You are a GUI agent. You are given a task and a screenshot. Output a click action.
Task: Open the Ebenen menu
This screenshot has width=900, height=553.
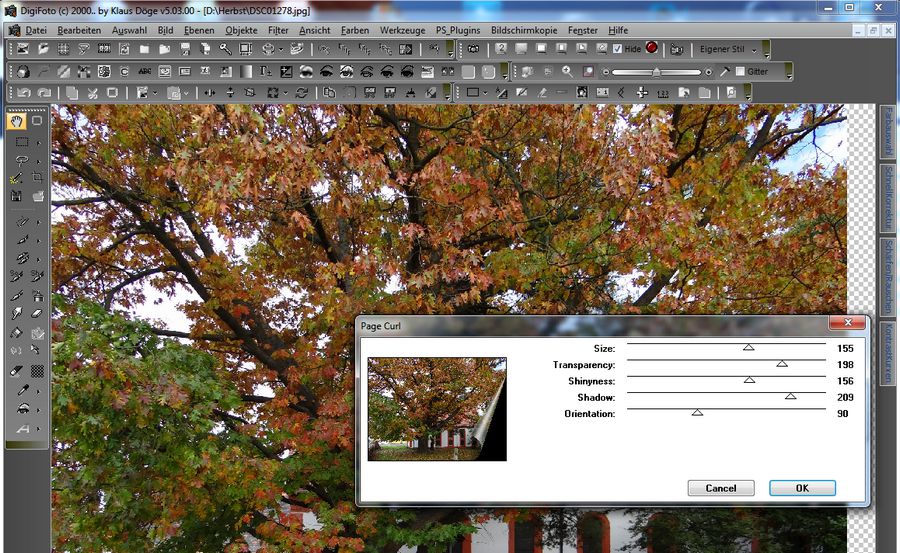[x=200, y=30]
